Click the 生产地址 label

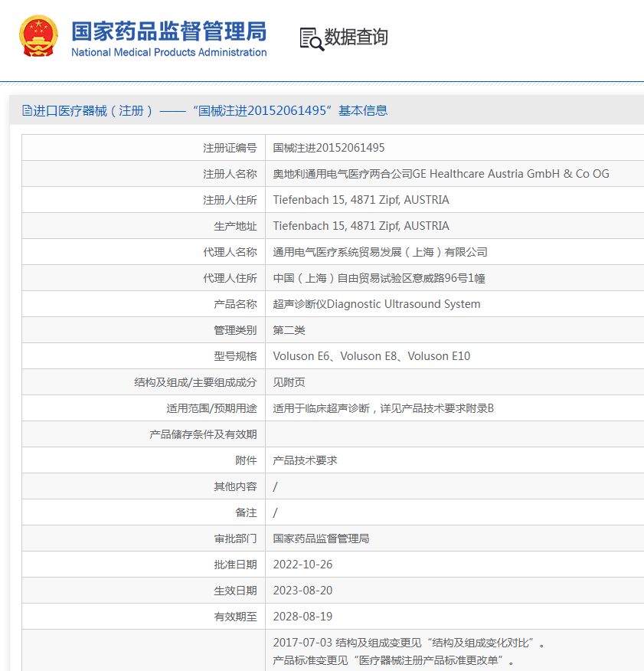click(x=235, y=227)
